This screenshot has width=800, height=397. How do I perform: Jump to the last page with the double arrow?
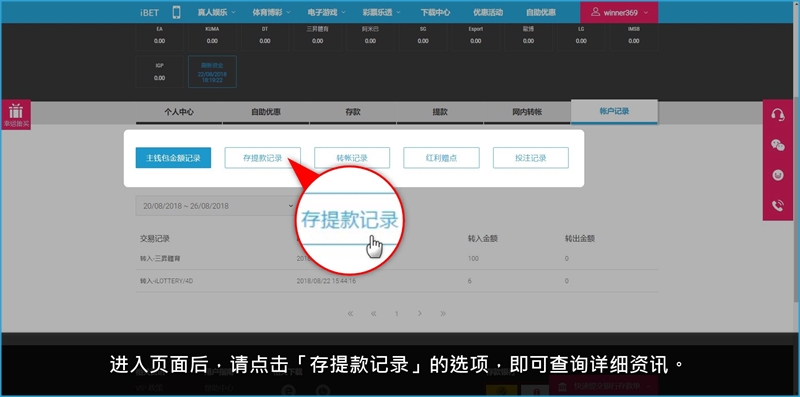pos(443,313)
